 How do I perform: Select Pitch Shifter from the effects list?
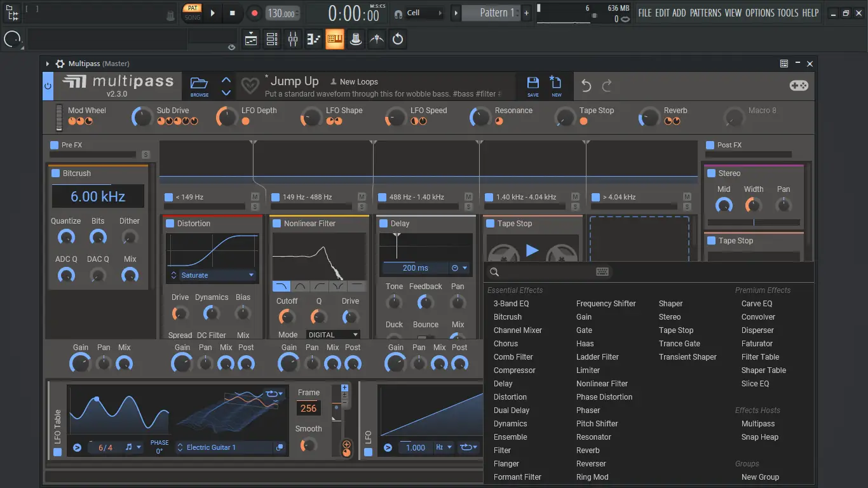(x=597, y=424)
